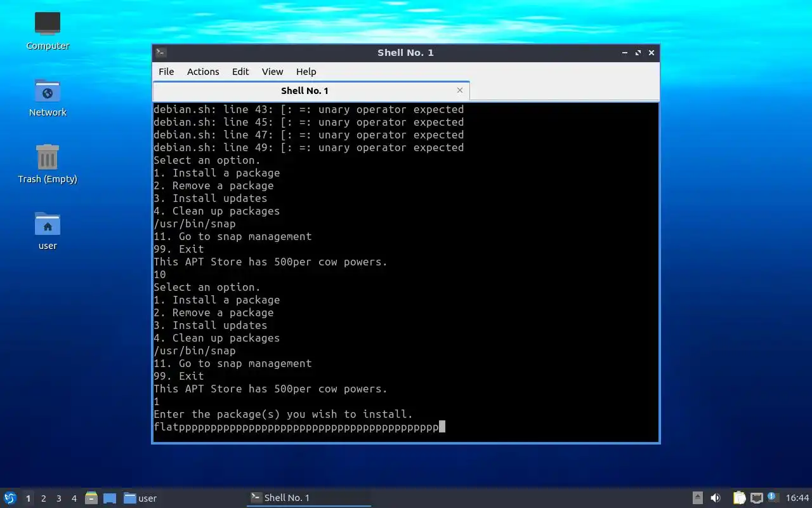Click the typed '10' line in the terminal
Viewport: 812px width, 508px height.
[x=160, y=274]
